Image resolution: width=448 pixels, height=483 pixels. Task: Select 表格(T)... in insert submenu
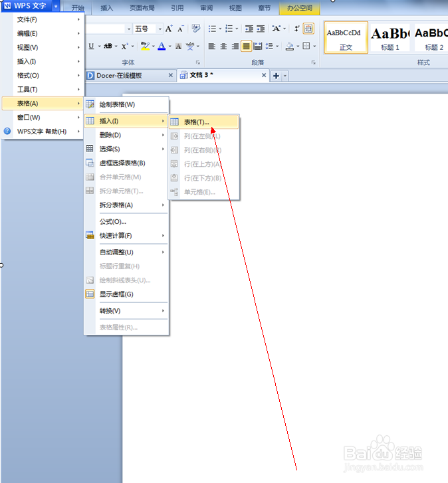pyautogui.click(x=204, y=122)
